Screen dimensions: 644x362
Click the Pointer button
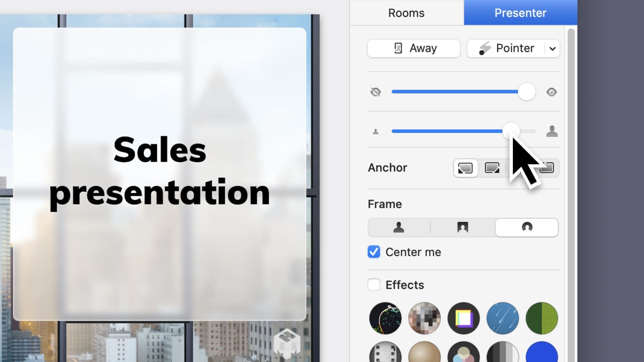pyautogui.click(x=507, y=48)
